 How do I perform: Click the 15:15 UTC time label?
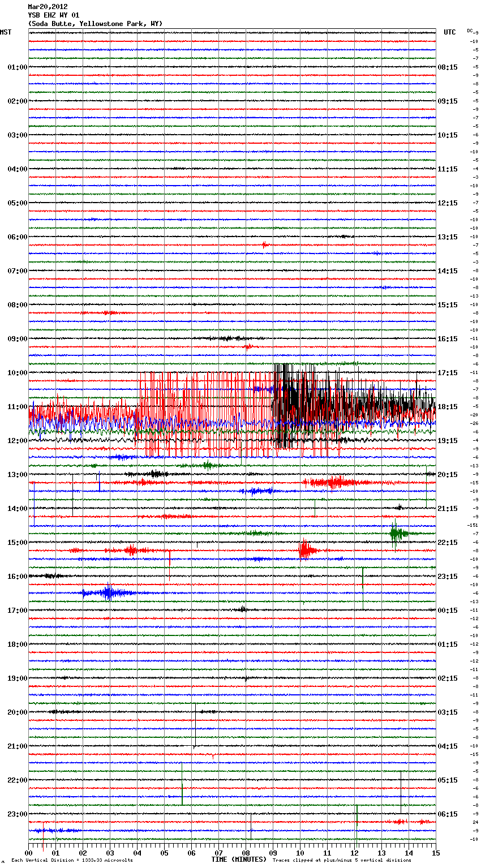[448, 305]
